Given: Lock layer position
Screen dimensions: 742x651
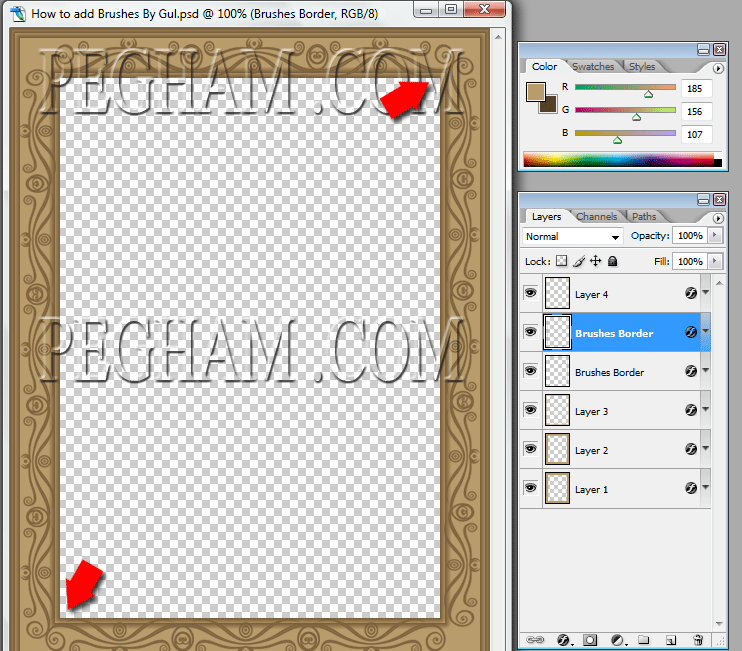Looking at the screenshot, I should (x=596, y=261).
